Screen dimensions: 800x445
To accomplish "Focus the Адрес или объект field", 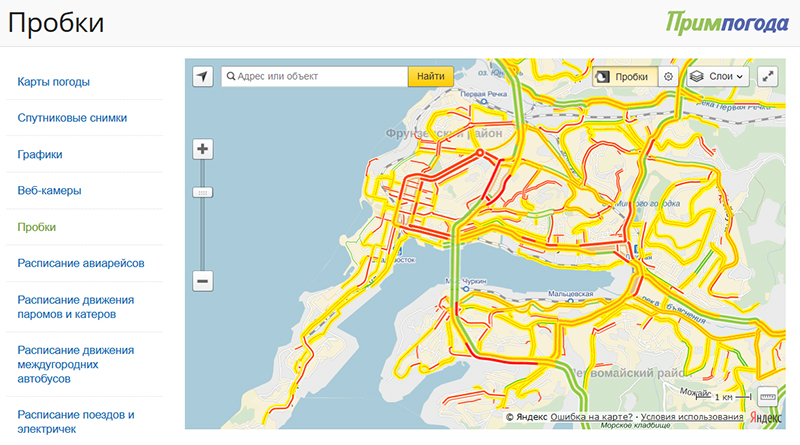I will click(x=315, y=76).
